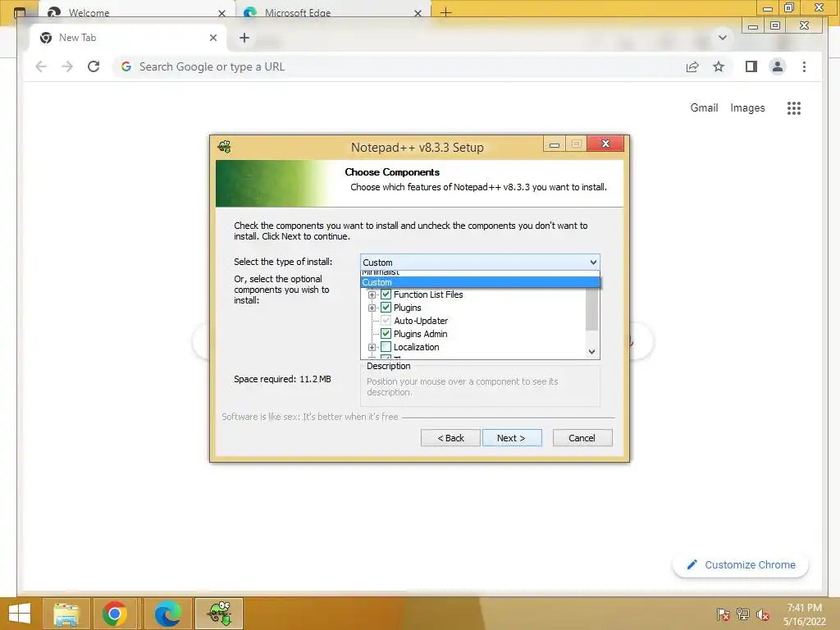Open File Explorer from the taskbar
Screen dimensions: 840x630
[66, 614]
